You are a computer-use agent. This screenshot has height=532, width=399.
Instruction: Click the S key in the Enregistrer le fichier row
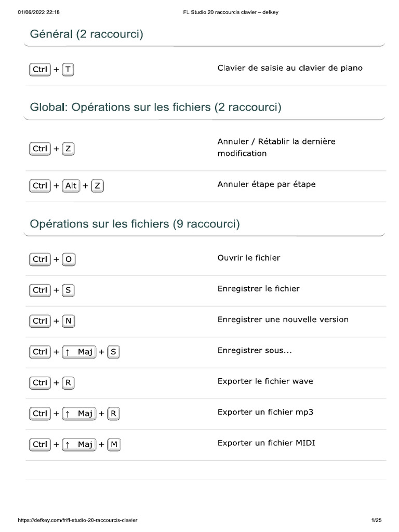click(x=68, y=290)
